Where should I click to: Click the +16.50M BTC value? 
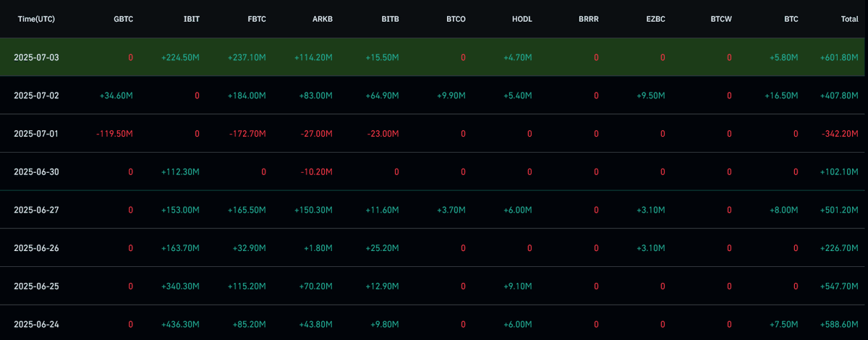coord(781,95)
